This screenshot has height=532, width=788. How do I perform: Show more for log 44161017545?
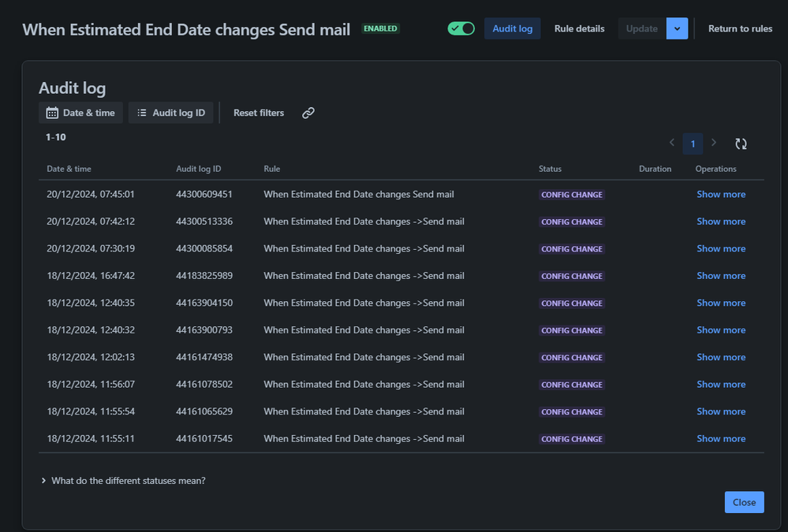(x=721, y=438)
